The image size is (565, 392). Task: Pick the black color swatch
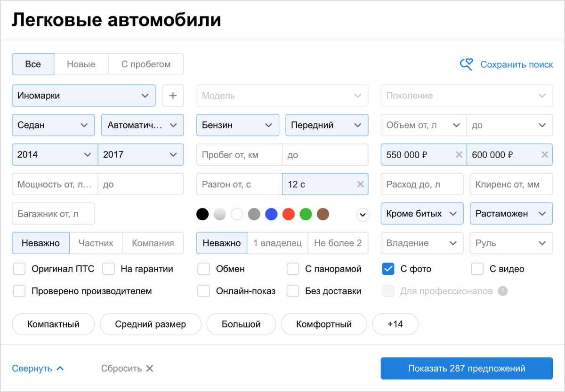click(x=202, y=215)
